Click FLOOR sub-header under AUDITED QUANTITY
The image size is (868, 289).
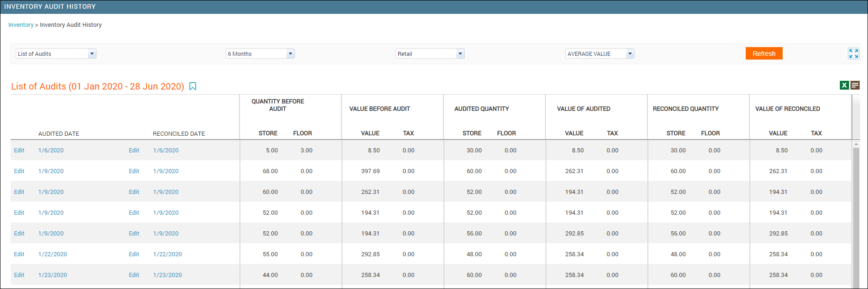coord(506,133)
